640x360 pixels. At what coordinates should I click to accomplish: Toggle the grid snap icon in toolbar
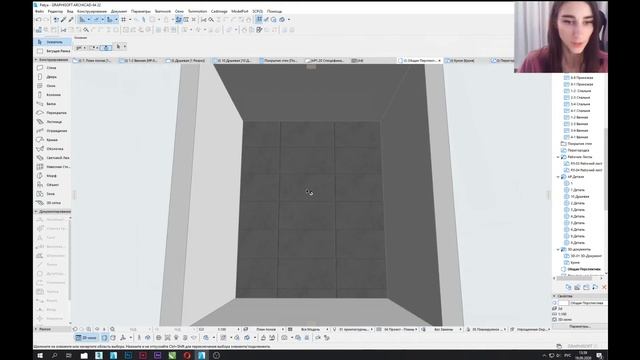[x=123, y=20]
